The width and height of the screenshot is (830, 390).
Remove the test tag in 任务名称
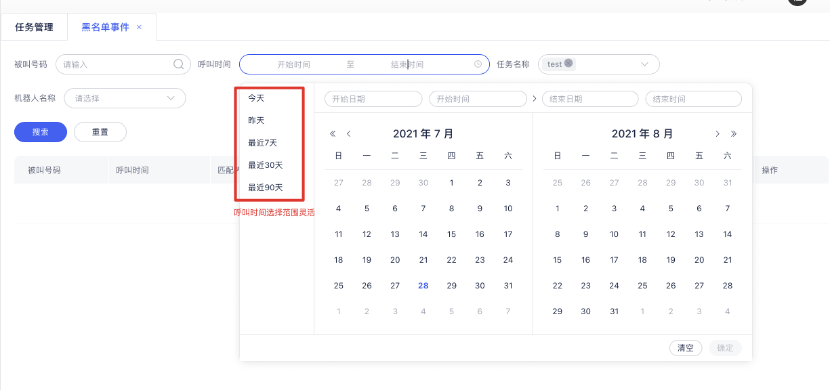tap(569, 63)
